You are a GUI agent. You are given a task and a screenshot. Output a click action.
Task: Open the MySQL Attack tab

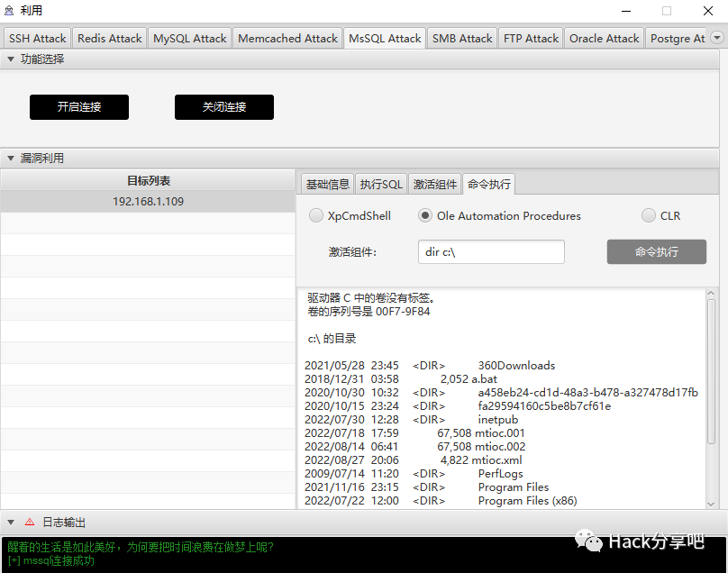coord(189,39)
